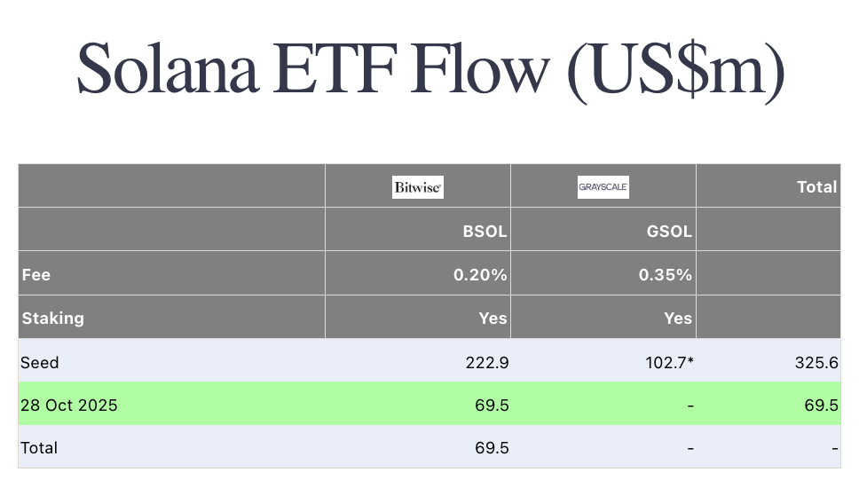This screenshot has width=859, height=504.
Task: Click the 28 Oct 69.5 value in Total column
Action: 821,406
